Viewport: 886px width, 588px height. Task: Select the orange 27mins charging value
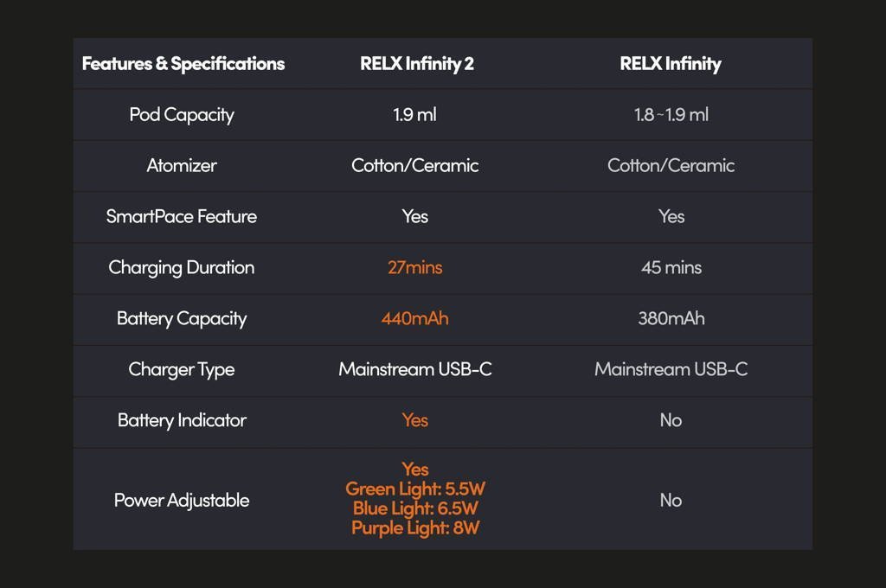tap(415, 268)
